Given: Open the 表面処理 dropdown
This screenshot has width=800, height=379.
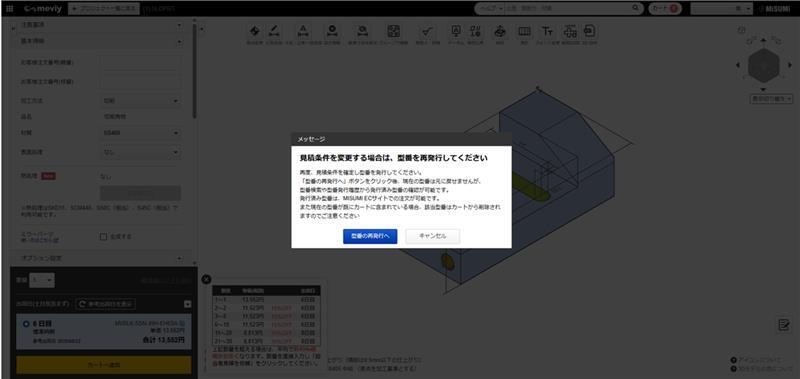Looking at the screenshot, I should [140, 152].
